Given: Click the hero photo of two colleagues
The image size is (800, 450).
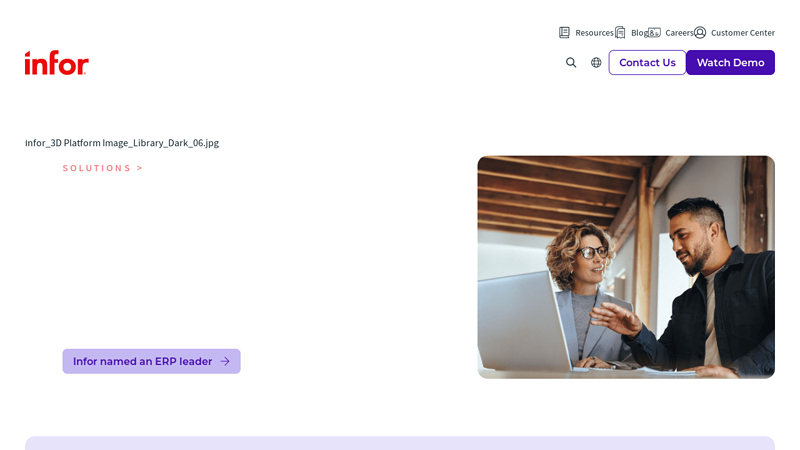Looking at the screenshot, I should (x=626, y=267).
